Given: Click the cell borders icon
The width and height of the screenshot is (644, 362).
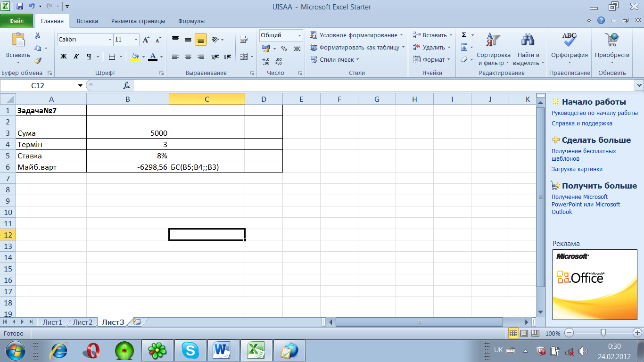Looking at the screenshot, I should tap(112, 57).
